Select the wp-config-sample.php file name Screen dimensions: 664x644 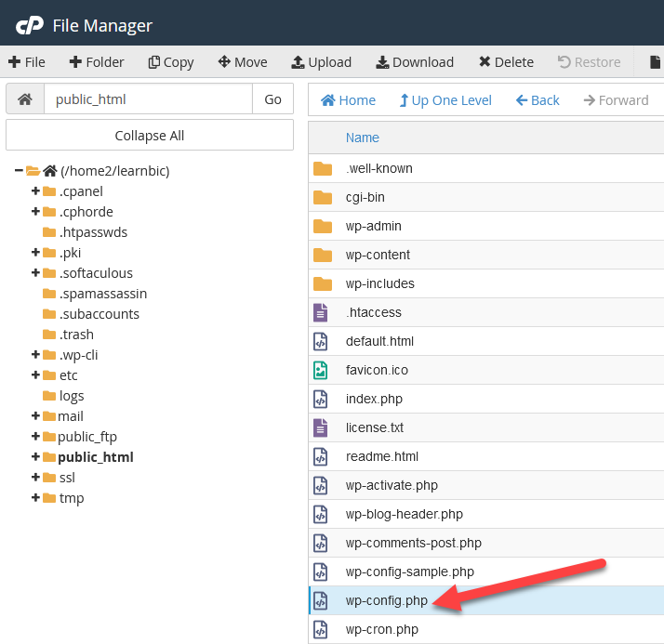click(410, 572)
